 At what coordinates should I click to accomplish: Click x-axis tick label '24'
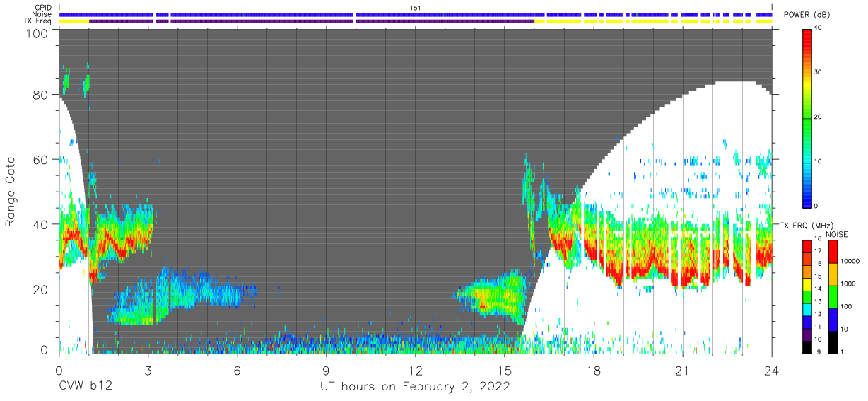click(772, 369)
